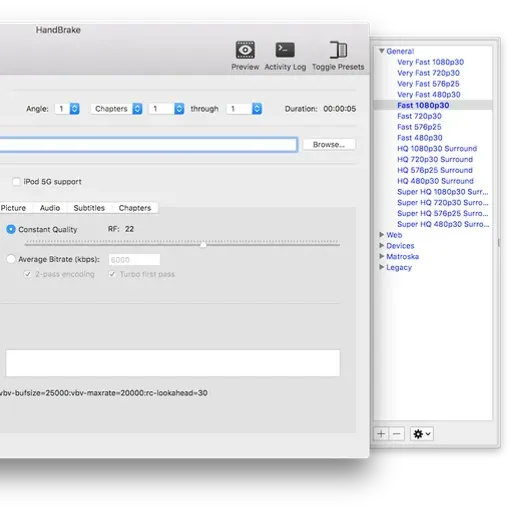Select the Fast 1080p30 preset
The image size is (512, 512).
click(423, 105)
